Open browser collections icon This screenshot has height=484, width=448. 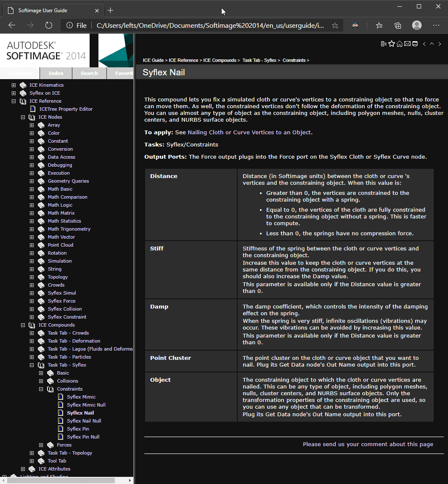(x=398, y=25)
